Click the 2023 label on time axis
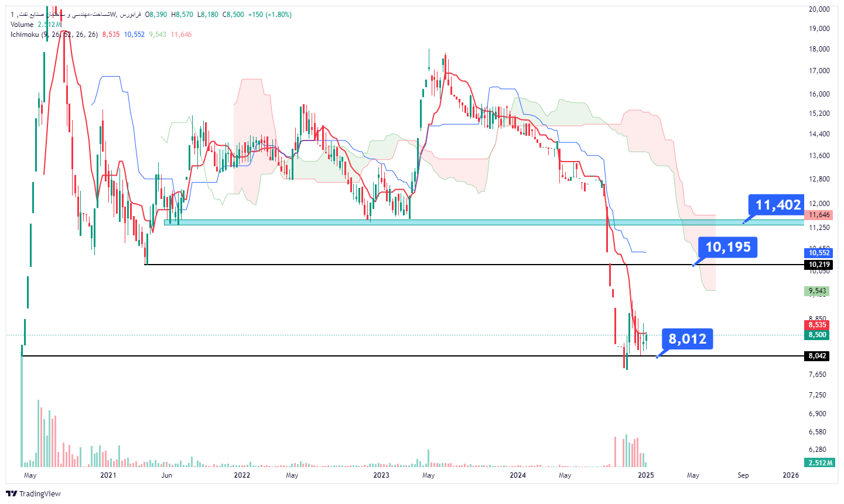This screenshot has width=844, height=504. [381, 475]
